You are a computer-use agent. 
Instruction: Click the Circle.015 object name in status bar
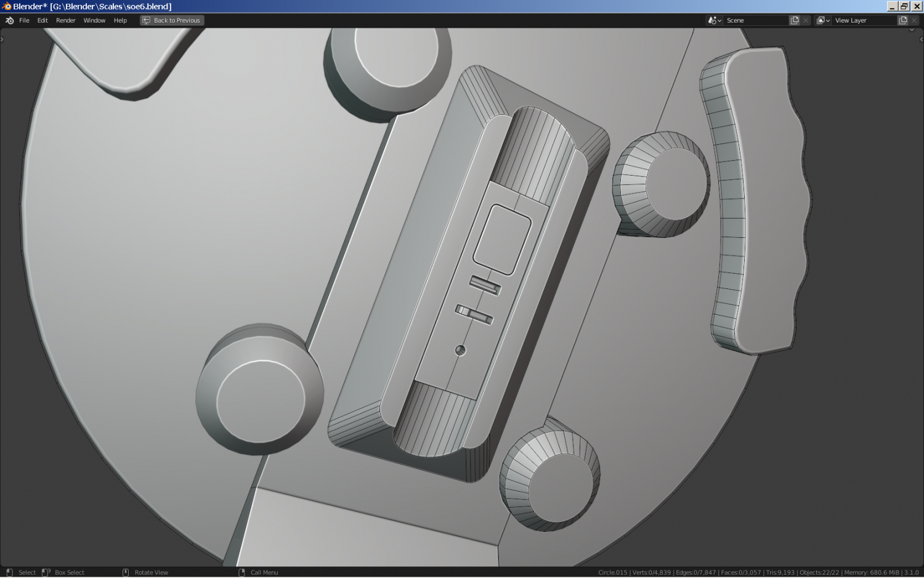click(x=612, y=572)
